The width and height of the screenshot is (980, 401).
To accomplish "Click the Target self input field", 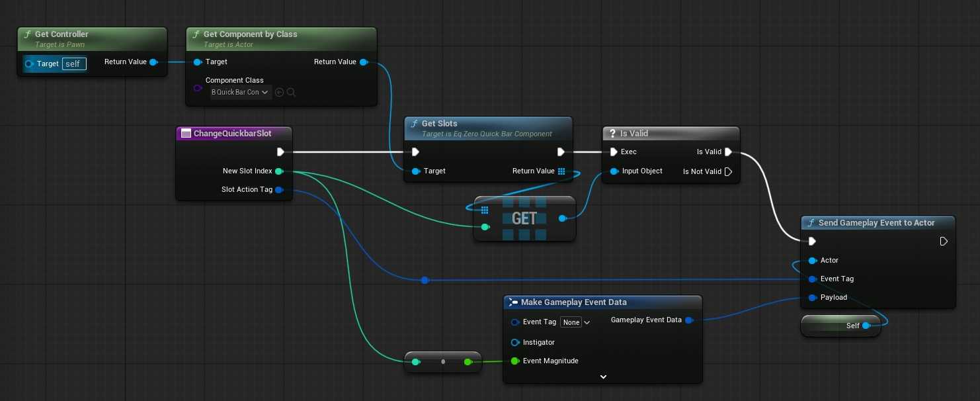I will tap(74, 64).
